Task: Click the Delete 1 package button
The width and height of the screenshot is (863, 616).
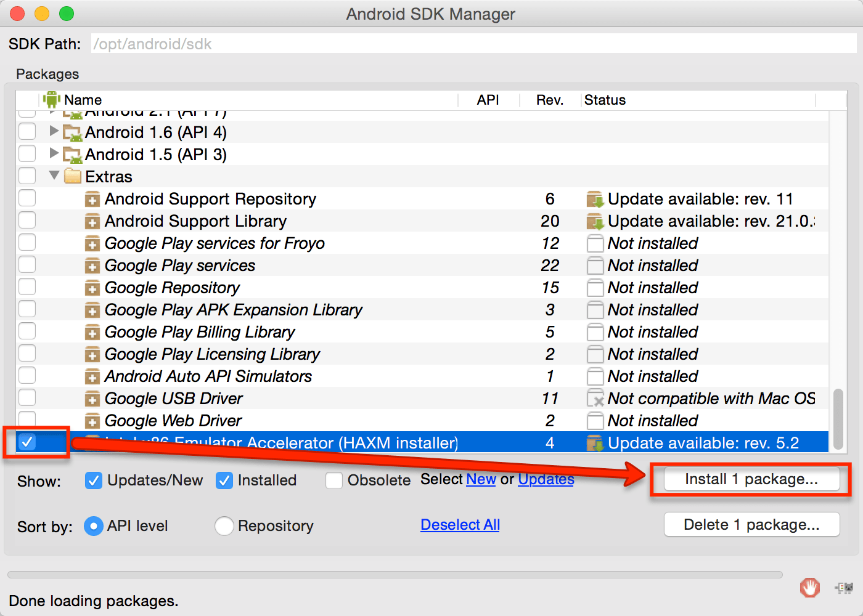Action: click(x=751, y=525)
